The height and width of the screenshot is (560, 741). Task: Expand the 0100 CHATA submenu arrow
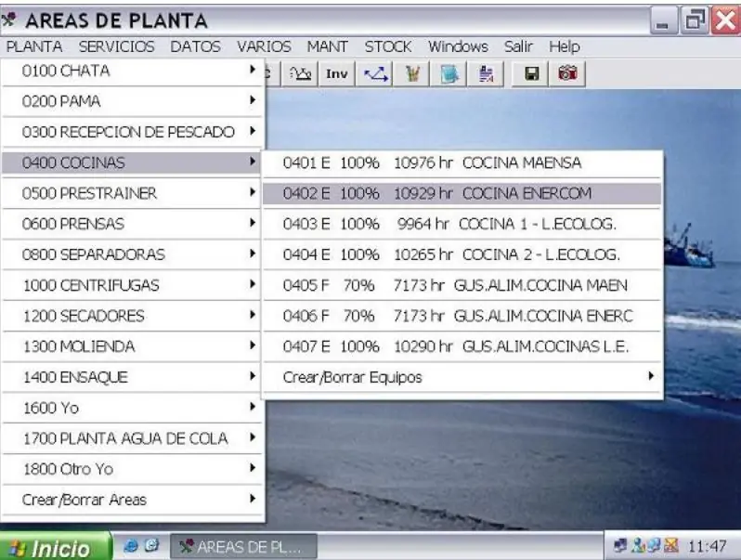click(x=253, y=70)
